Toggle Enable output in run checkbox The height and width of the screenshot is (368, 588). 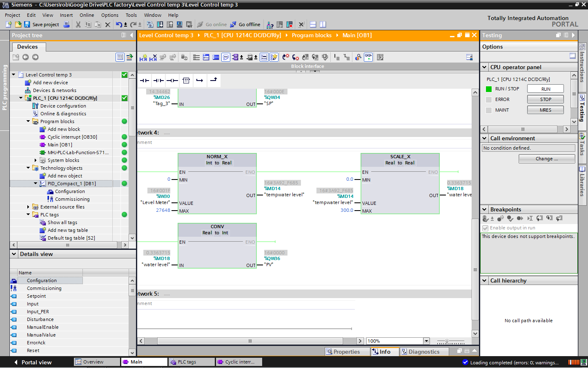click(x=485, y=228)
